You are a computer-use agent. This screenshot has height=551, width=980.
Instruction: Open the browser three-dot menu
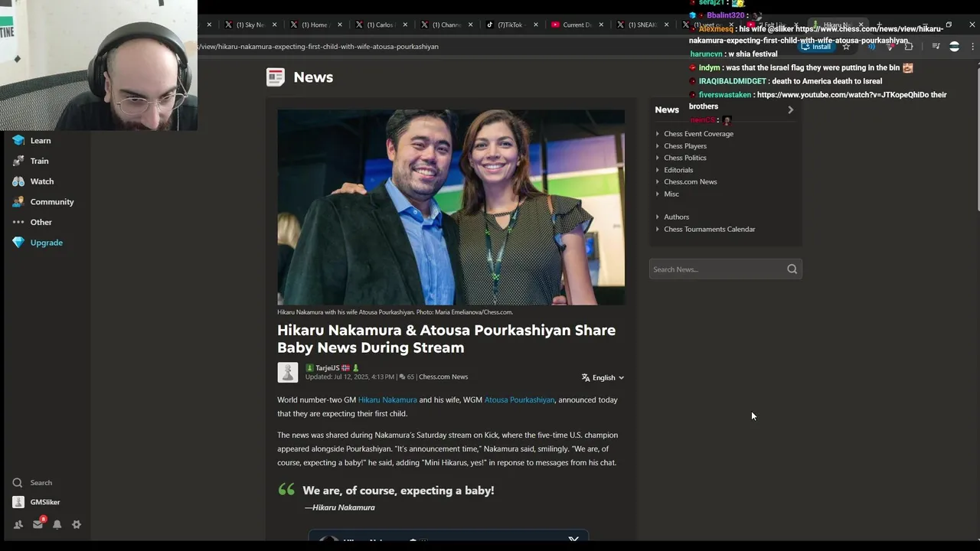pyautogui.click(x=972, y=47)
